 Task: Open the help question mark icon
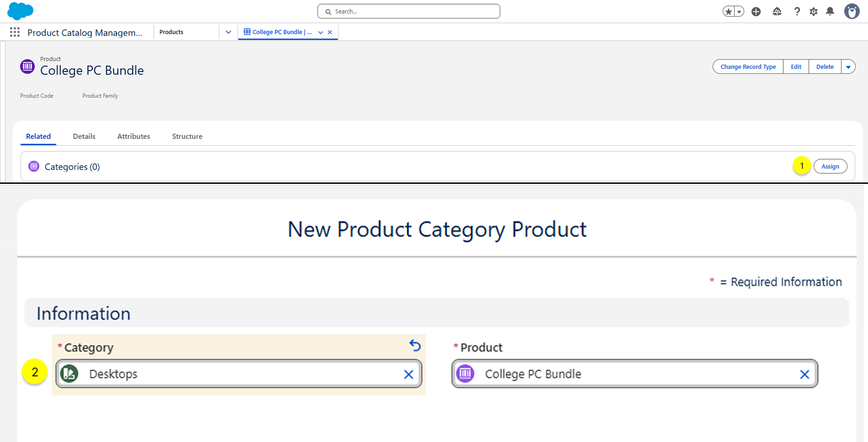tap(796, 12)
